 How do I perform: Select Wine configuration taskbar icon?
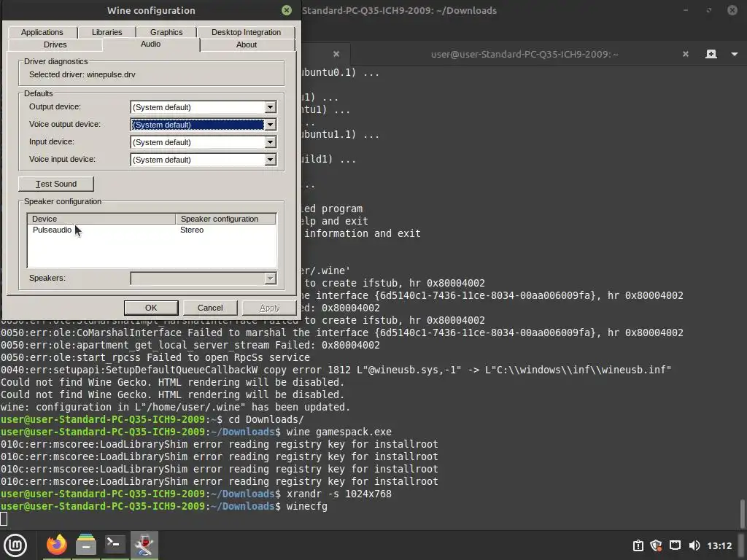click(x=144, y=545)
